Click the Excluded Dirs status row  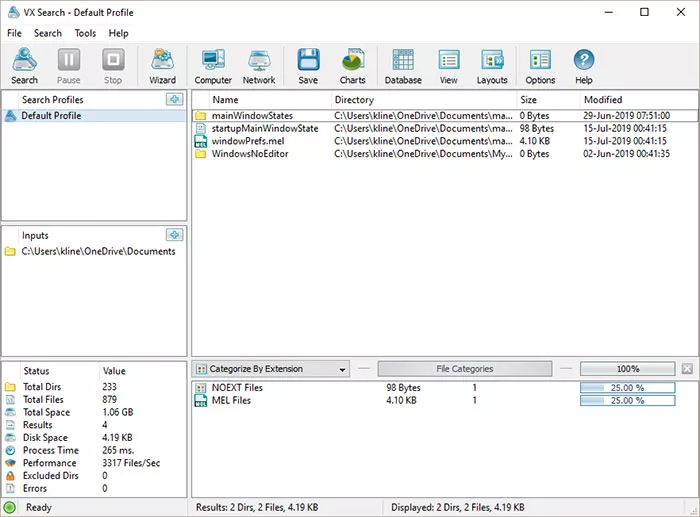[x=94, y=475]
